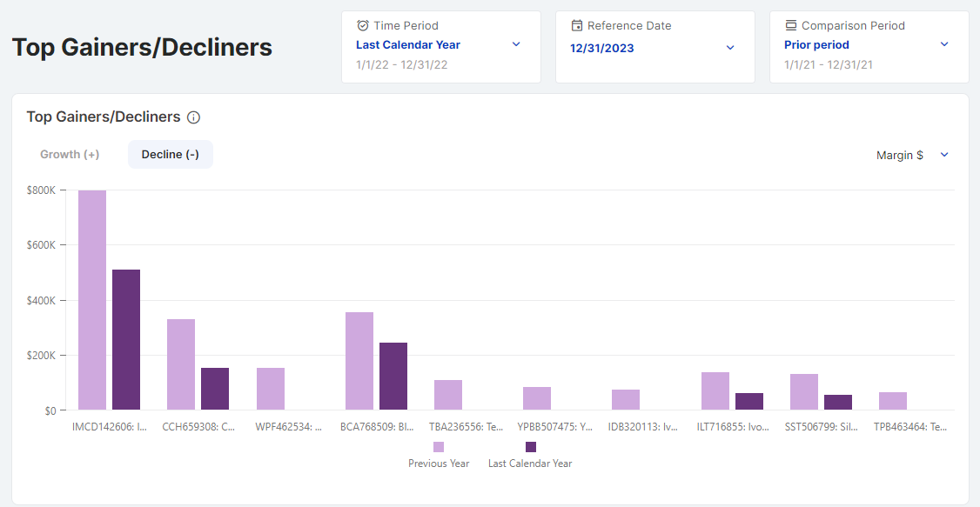This screenshot has width=980, height=507.
Task: Click the CCH659308 Previous Year bar
Action: 181,364
